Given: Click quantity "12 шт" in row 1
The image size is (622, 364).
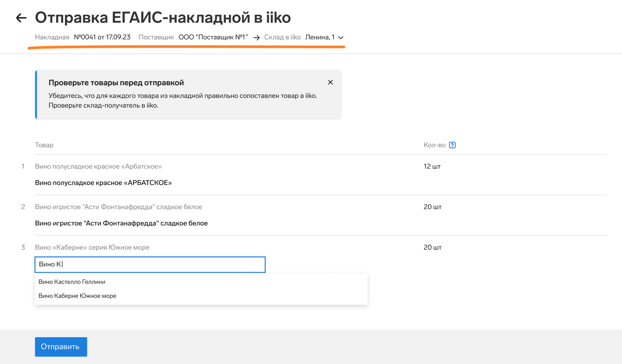Looking at the screenshot, I should pyautogui.click(x=432, y=167).
